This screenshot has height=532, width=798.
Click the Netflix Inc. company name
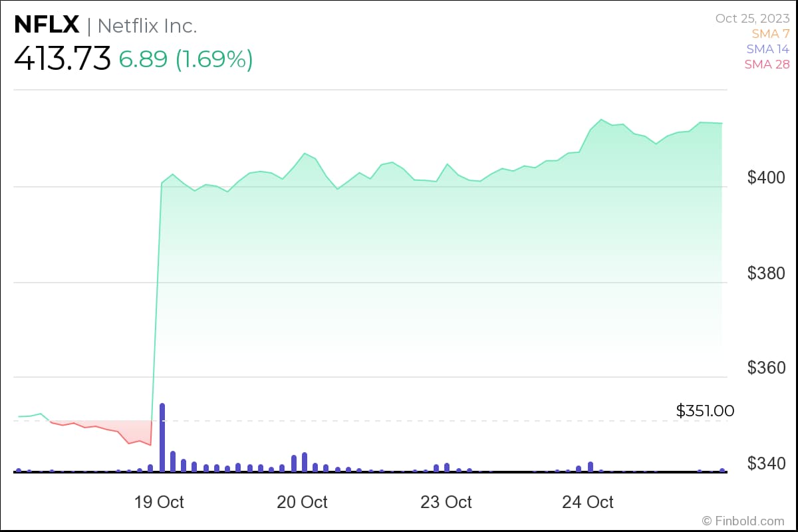click(147, 26)
